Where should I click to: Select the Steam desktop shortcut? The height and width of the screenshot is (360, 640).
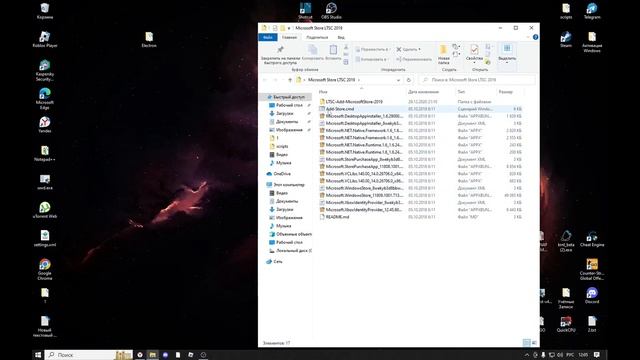click(566, 40)
